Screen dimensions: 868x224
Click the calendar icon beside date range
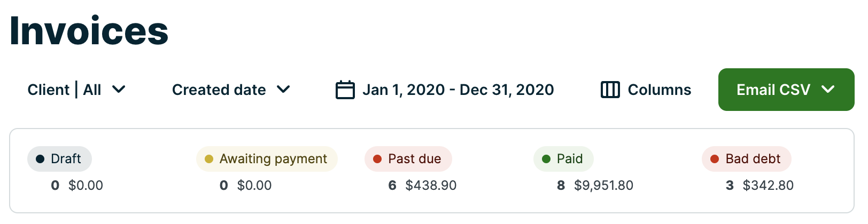pos(345,90)
